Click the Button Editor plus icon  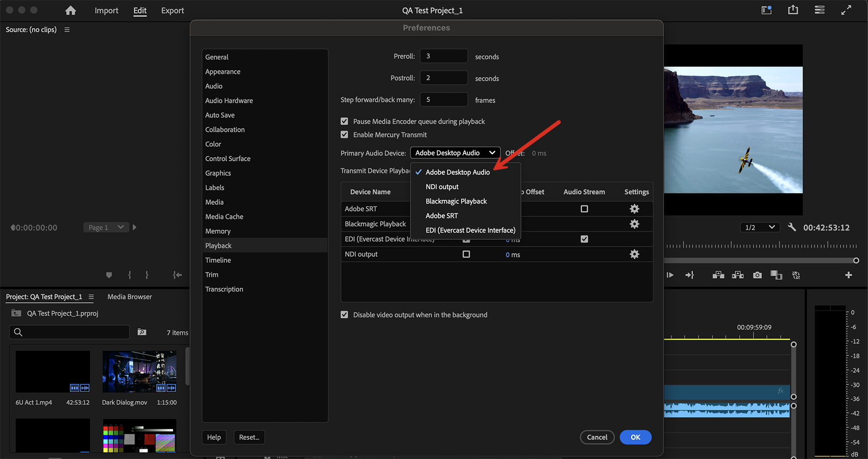pos(849,275)
